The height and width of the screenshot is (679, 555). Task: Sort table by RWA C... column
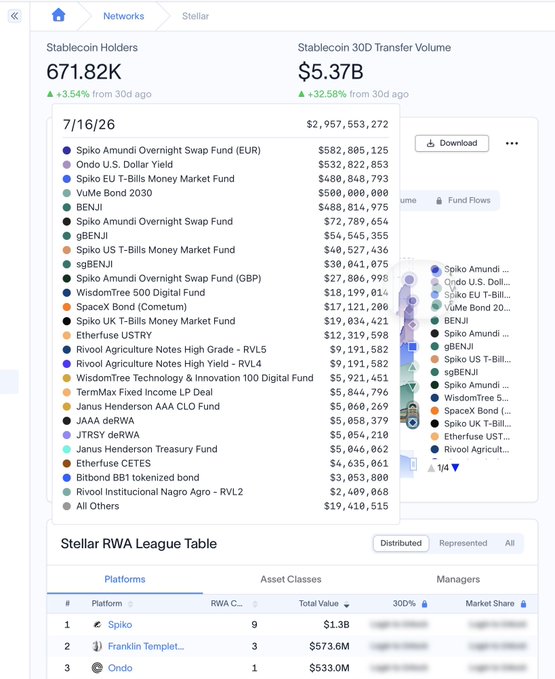[234, 604]
